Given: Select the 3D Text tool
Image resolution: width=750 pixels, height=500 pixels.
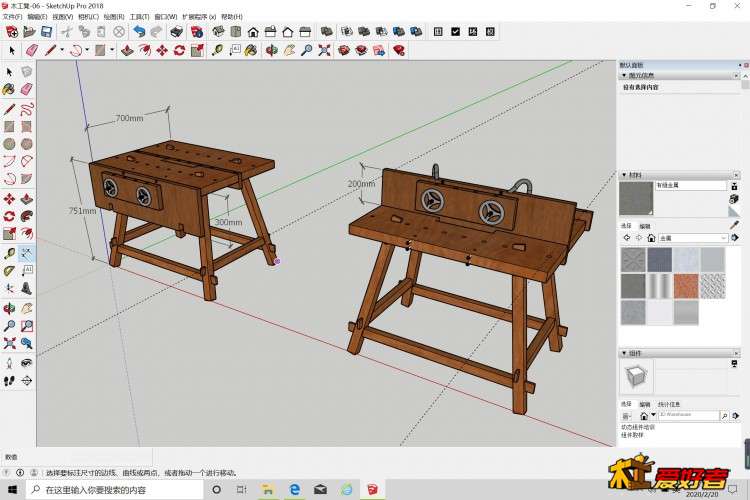Looking at the screenshot, I should (x=26, y=288).
